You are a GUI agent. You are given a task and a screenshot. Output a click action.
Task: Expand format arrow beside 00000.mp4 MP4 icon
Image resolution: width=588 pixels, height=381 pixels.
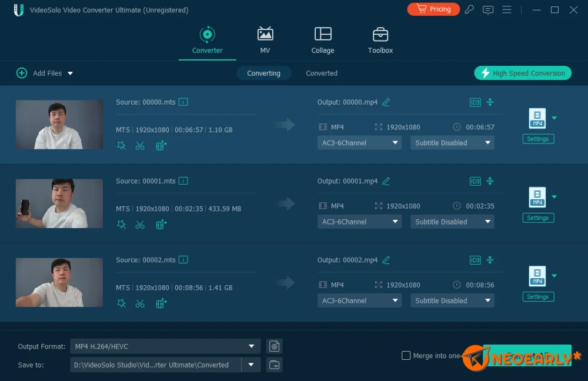point(554,118)
